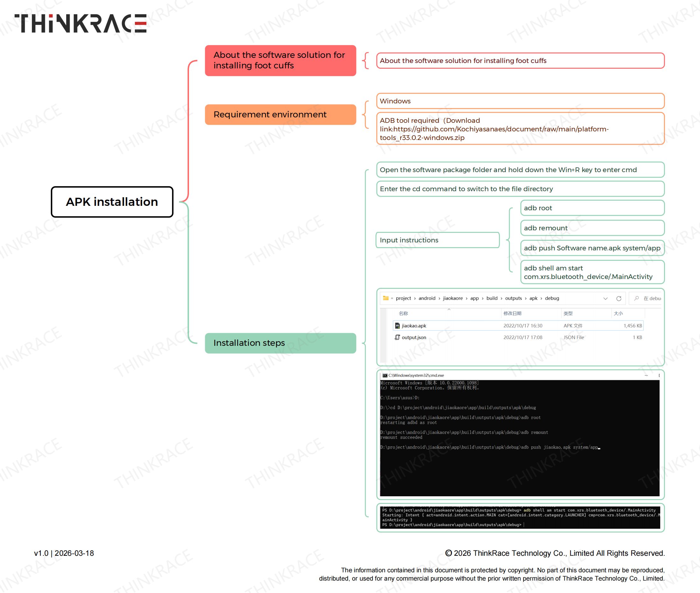This screenshot has height=593, width=700.
Task: Click the jiaokao.apk file icon
Action: (x=397, y=325)
